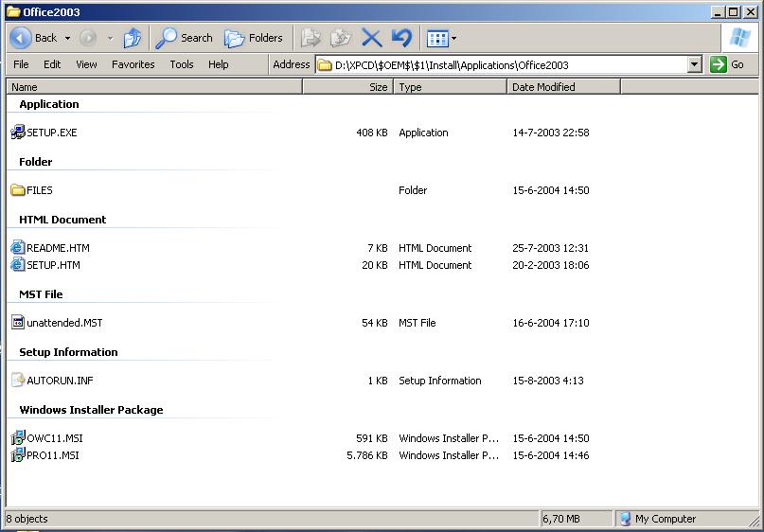Screen dimensions: 764x532
Task: Open the Back history dropdown arrow
Action: (x=68, y=38)
